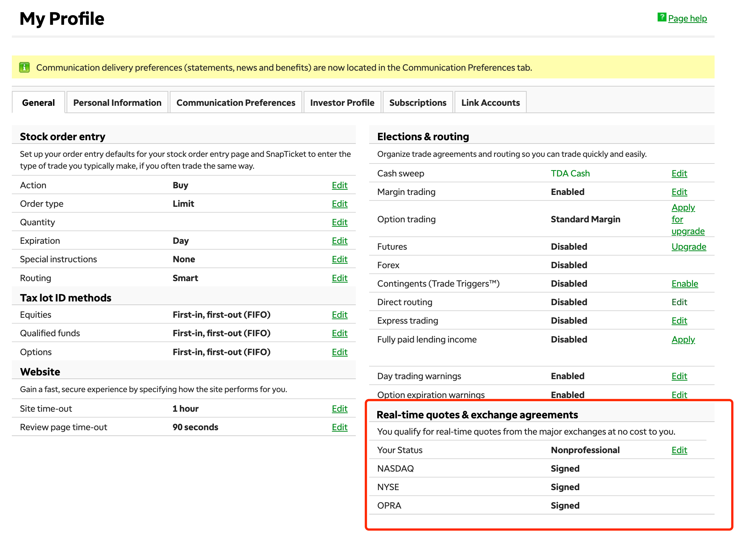Edit the Cash sweep election
Viewport: 756px width, 543px height.
coord(679,173)
